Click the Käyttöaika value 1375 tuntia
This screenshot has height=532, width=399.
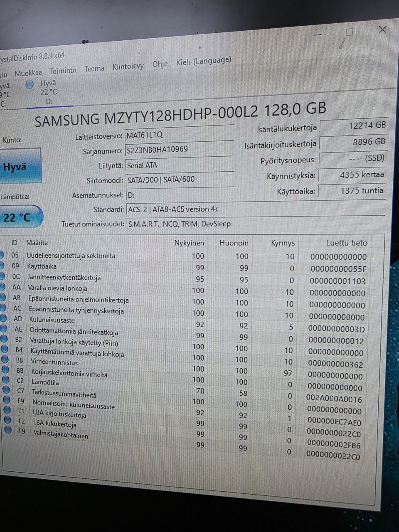pos(353,191)
